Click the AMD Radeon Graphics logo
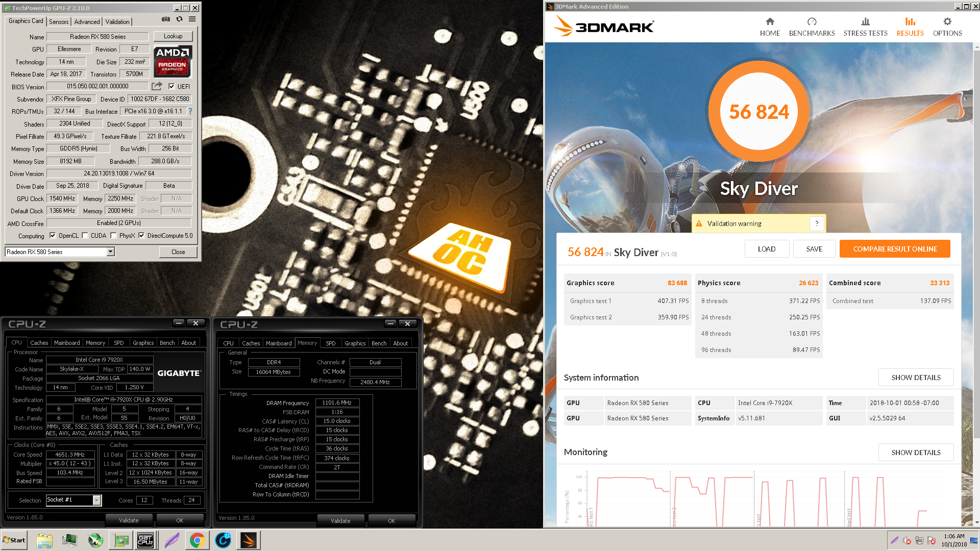 (174, 61)
